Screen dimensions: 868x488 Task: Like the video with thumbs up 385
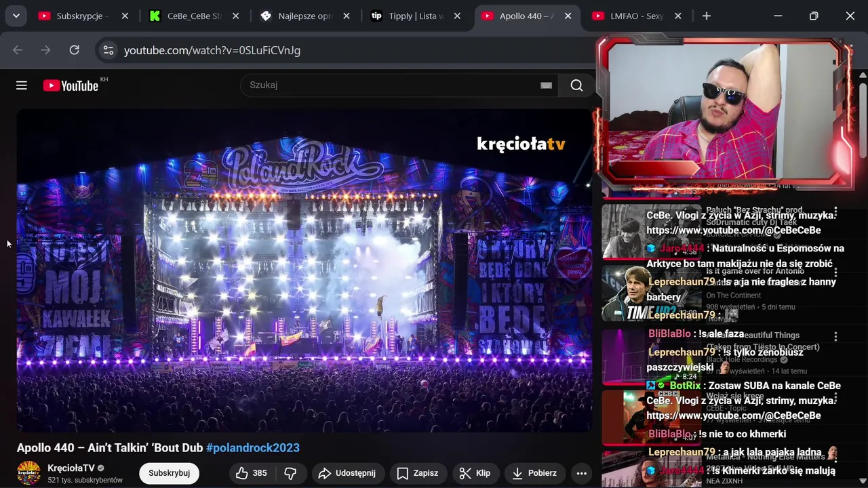tap(250, 473)
